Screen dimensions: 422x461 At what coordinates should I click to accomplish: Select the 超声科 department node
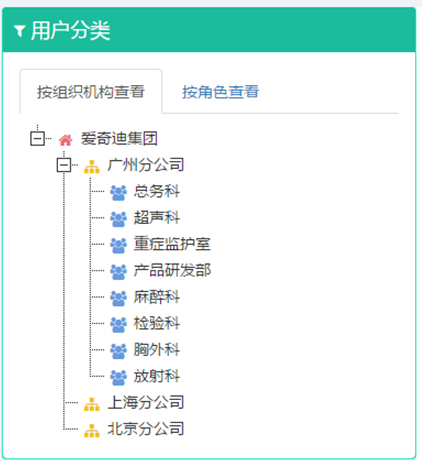click(x=157, y=217)
